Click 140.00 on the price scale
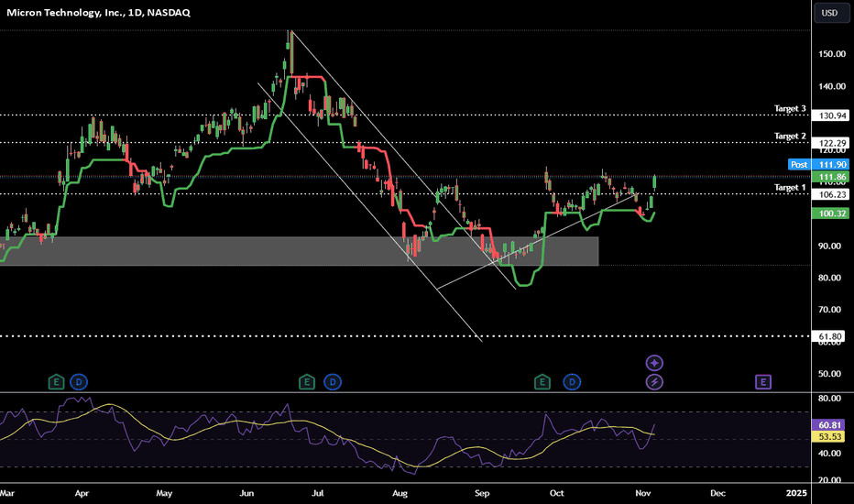 [x=832, y=86]
